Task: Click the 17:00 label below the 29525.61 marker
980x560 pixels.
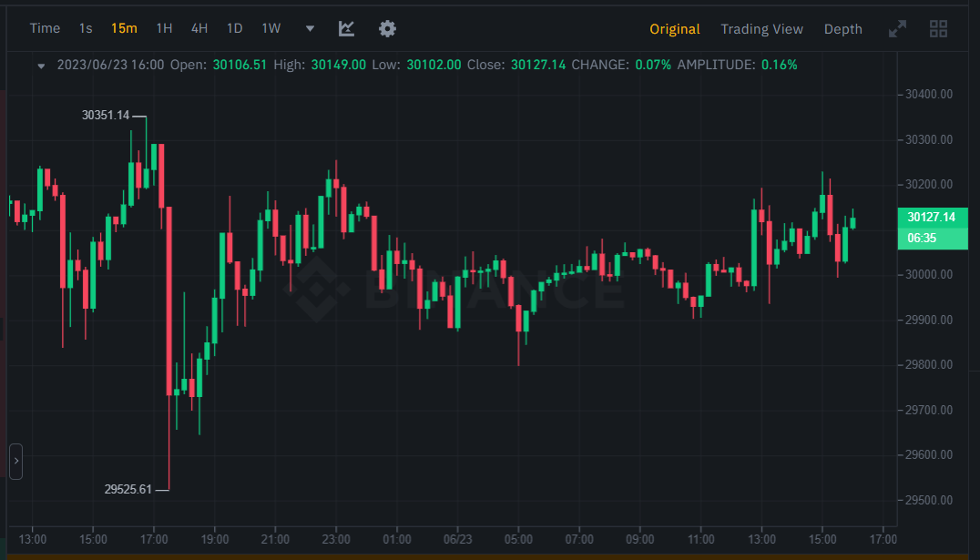Action: pos(154,539)
